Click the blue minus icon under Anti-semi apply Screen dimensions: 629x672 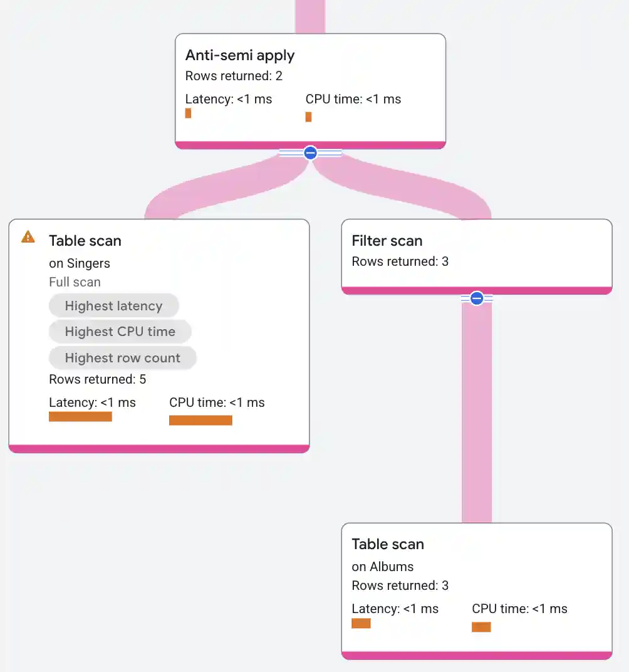(310, 152)
